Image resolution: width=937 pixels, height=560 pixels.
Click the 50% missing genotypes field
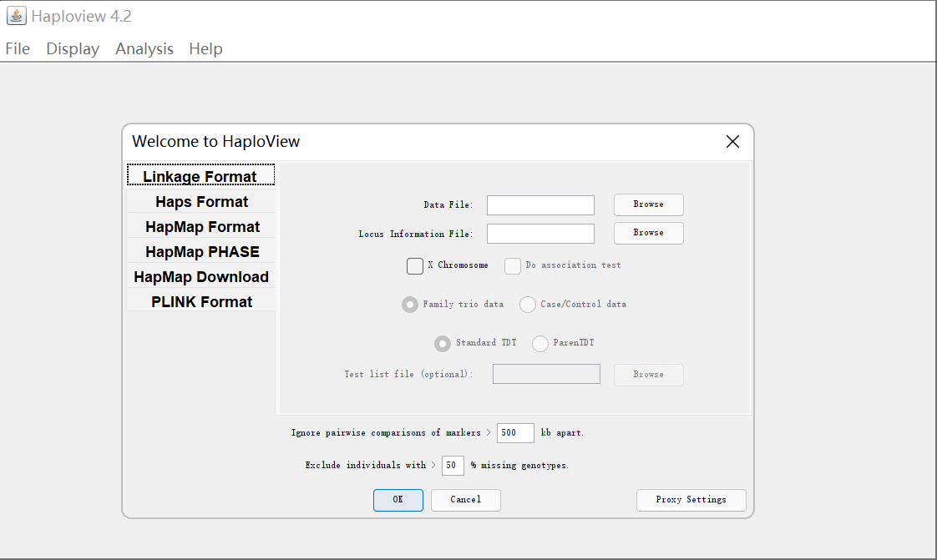coord(453,465)
